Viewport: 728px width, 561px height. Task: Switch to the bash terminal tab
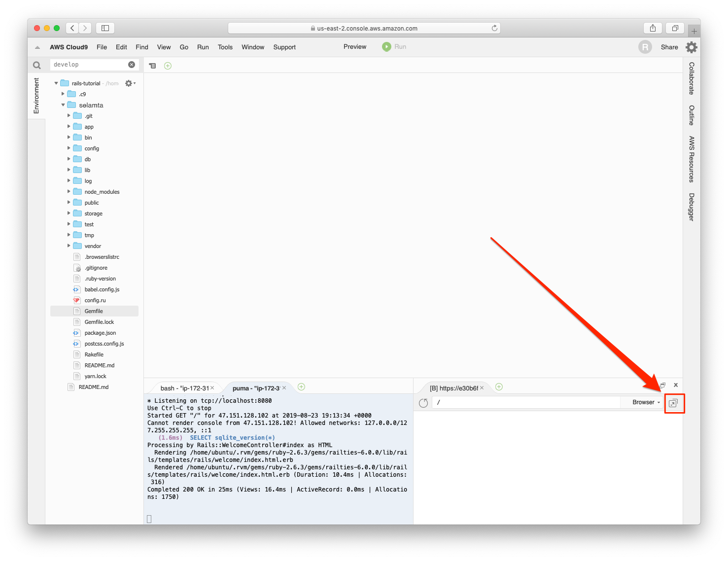(184, 388)
